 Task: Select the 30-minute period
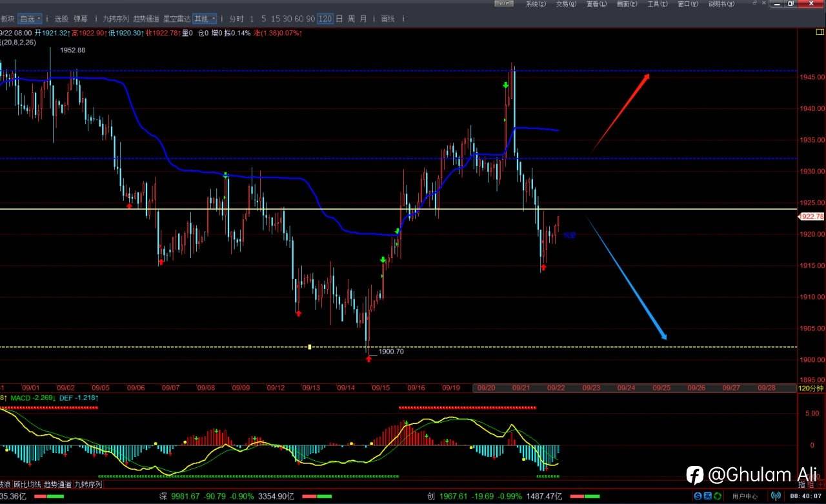pyautogui.click(x=287, y=19)
